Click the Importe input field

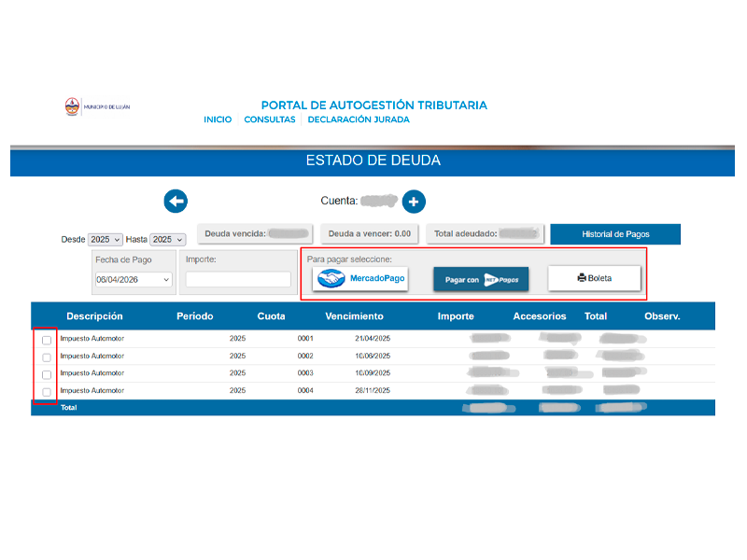coord(238,279)
